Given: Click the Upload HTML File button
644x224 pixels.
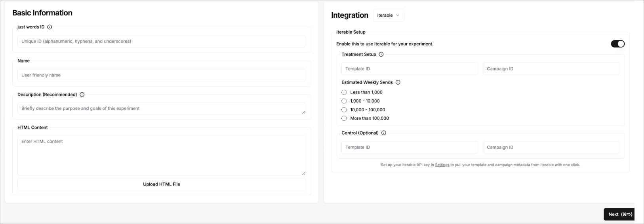Looking at the screenshot, I should coord(162,184).
